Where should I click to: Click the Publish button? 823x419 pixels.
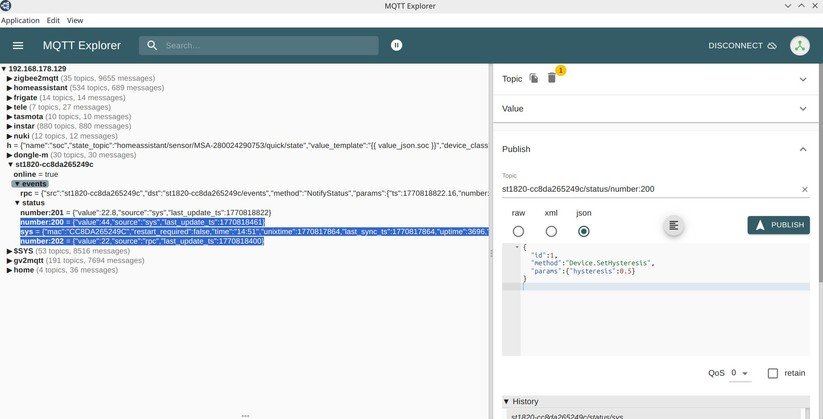[x=778, y=225]
